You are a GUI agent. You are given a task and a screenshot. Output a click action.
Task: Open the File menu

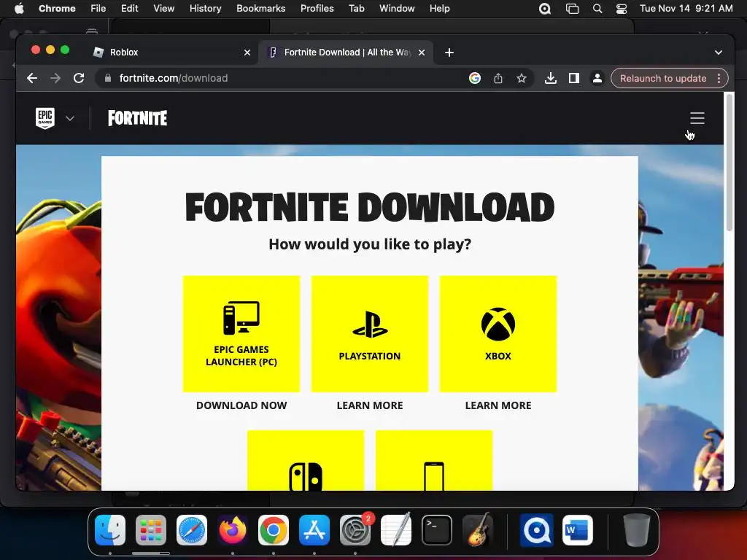pyautogui.click(x=98, y=8)
